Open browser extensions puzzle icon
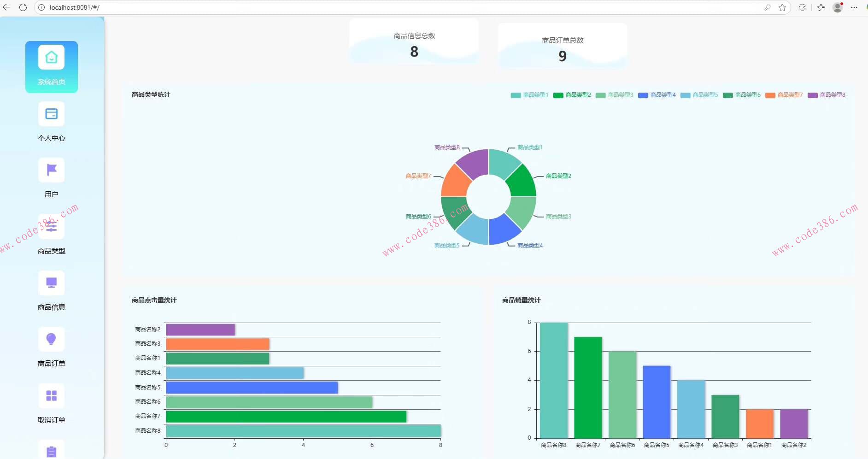Viewport: 868px width, 459px height. (803, 7)
